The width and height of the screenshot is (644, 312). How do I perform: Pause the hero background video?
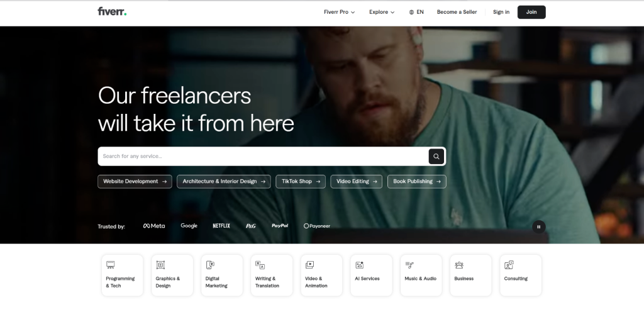click(x=539, y=226)
